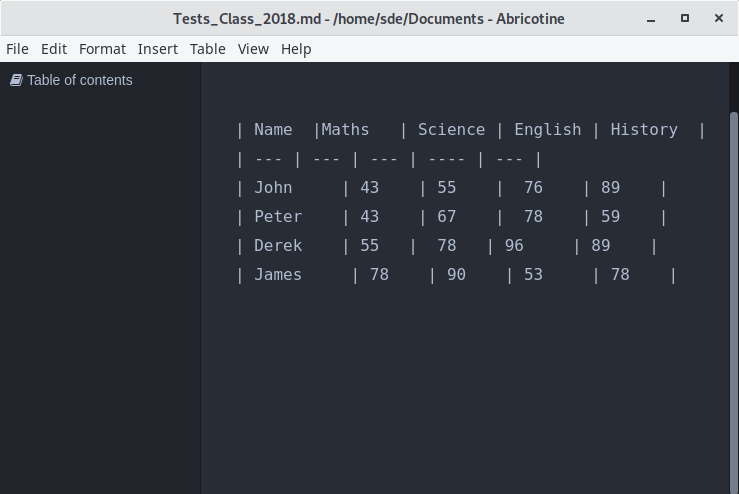Click the name Peter in the table
Screen dimensions: 739x494
tap(278, 217)
